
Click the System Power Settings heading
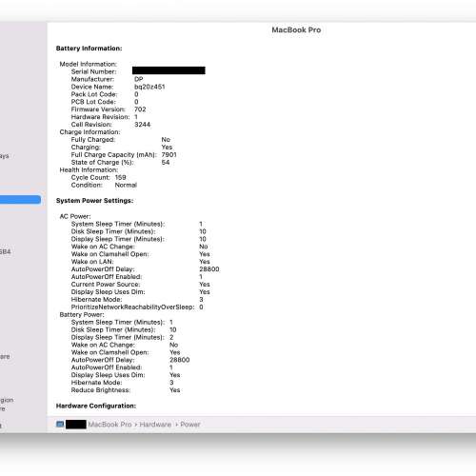pos(94,201)
